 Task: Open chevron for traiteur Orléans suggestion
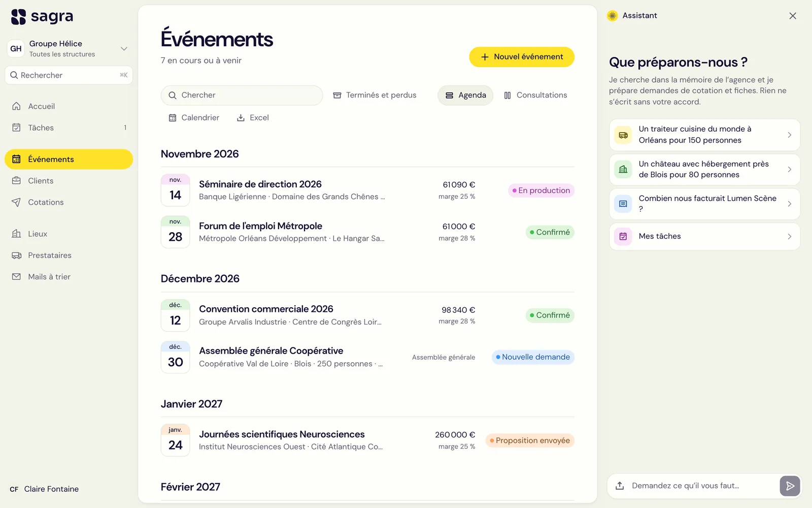789,135
